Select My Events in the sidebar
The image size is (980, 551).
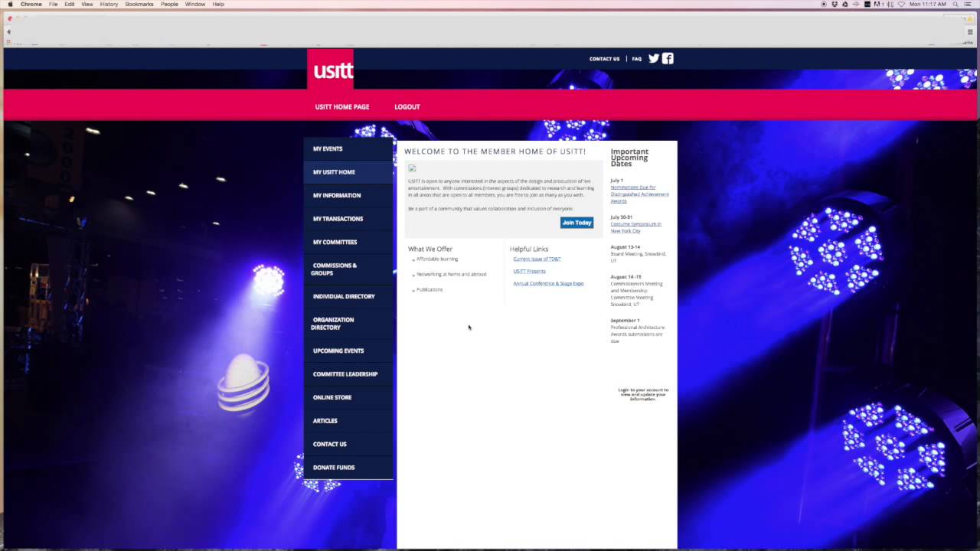tap(348, 148)
